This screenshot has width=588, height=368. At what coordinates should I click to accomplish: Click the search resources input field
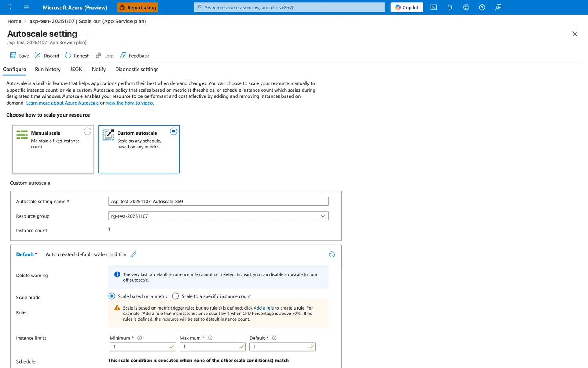click(290, 7)
